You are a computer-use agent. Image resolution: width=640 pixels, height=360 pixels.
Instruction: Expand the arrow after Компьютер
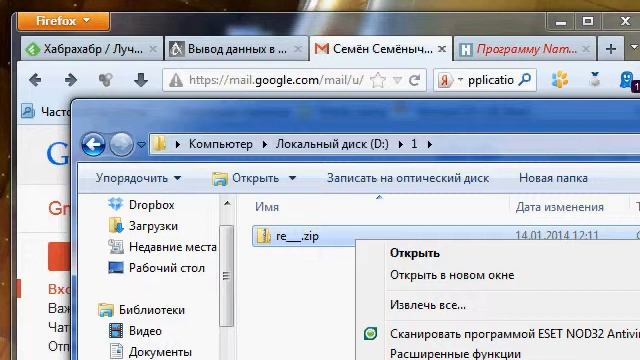[265, 144]
